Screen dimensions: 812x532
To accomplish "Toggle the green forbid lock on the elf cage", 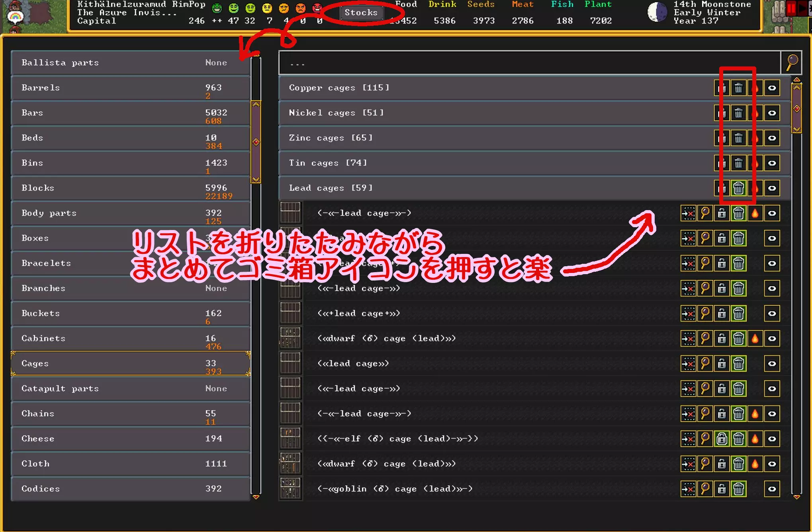I will [x=722, y=438].
